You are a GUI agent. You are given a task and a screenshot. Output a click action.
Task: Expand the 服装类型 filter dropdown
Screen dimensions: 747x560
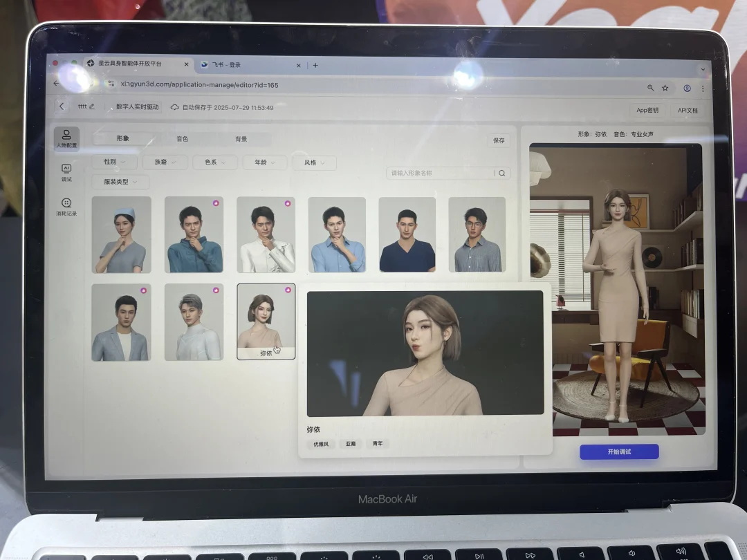coord(120,182)
